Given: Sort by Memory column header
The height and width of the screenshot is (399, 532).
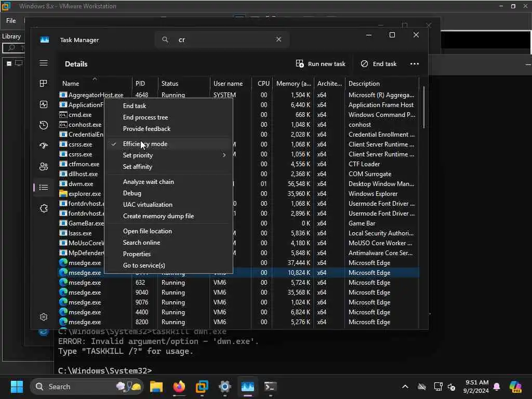Looking at the screenshot, I should (x=294, y=84).
